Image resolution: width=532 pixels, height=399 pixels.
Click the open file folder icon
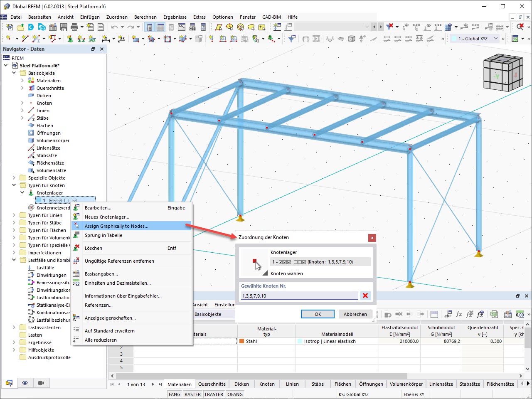pyautogui.click(x=20, y=27)
